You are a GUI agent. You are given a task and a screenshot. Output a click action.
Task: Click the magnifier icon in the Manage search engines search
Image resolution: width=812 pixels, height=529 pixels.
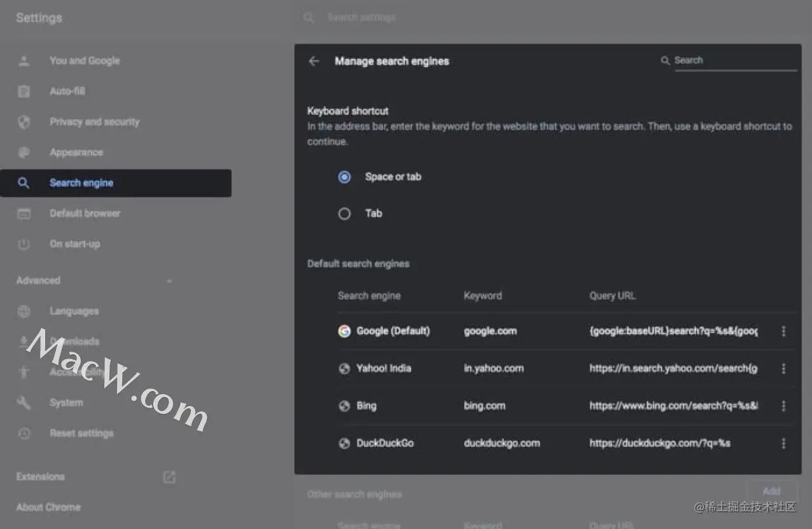coord(665,60)
